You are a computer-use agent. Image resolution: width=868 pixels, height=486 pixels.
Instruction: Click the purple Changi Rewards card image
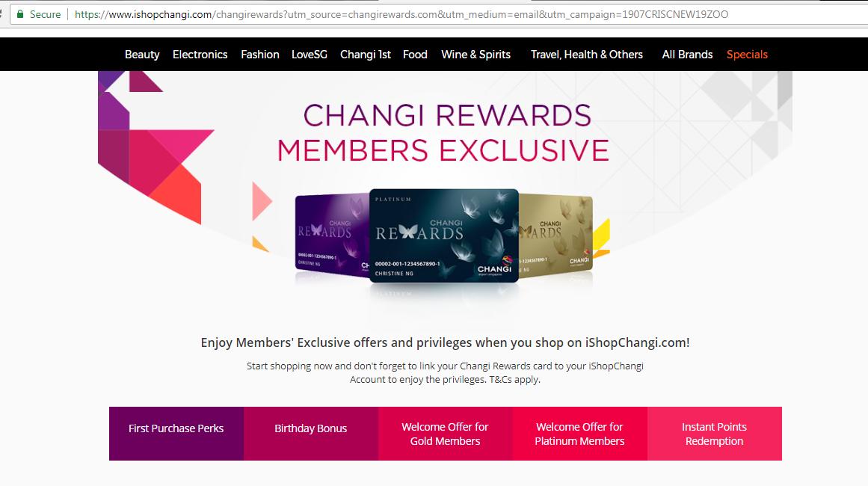tap(332, 235)
